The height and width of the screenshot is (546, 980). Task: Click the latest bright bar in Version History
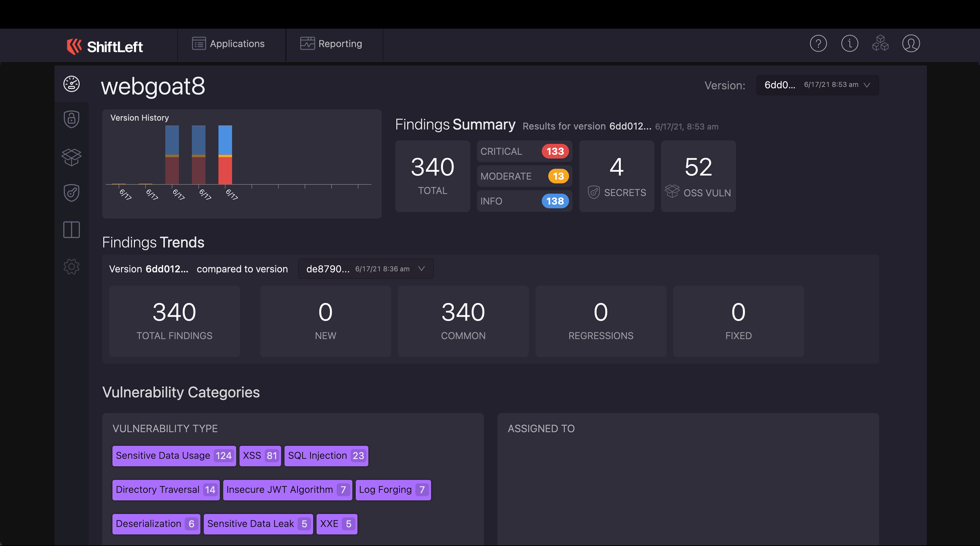225,155
